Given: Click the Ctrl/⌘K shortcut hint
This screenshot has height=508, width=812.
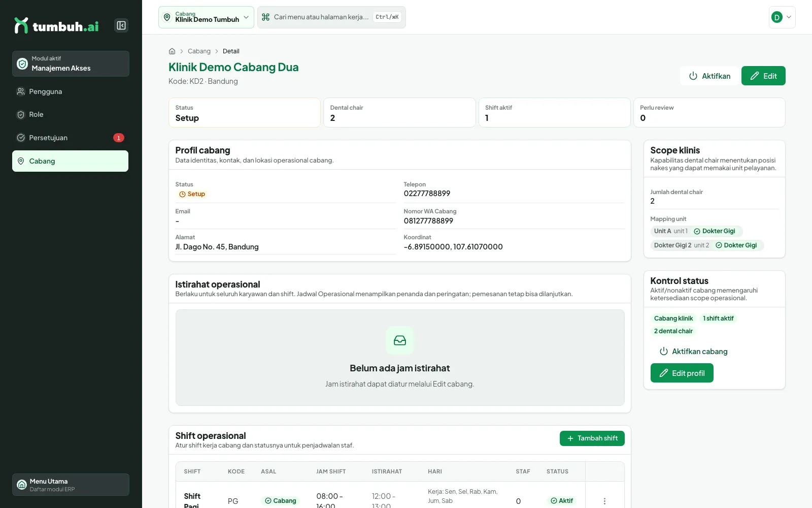Looking at the screenshot, I should point(387,17).
